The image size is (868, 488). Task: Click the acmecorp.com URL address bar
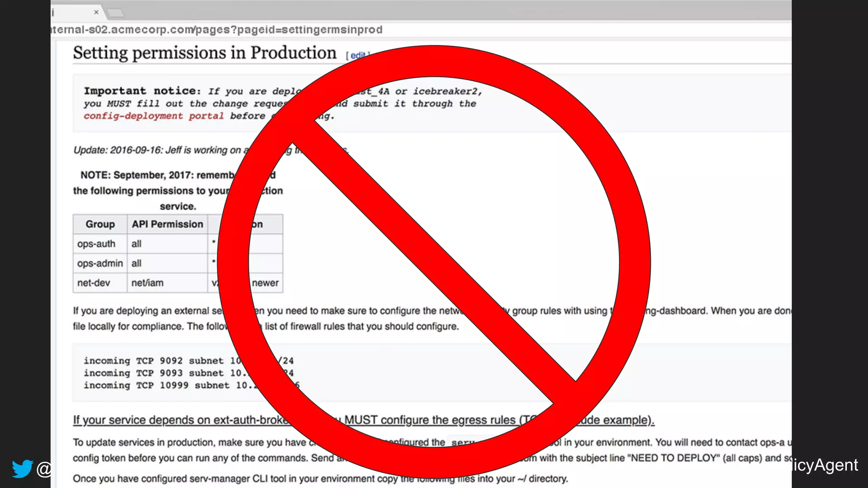click(x=216, y=30)
